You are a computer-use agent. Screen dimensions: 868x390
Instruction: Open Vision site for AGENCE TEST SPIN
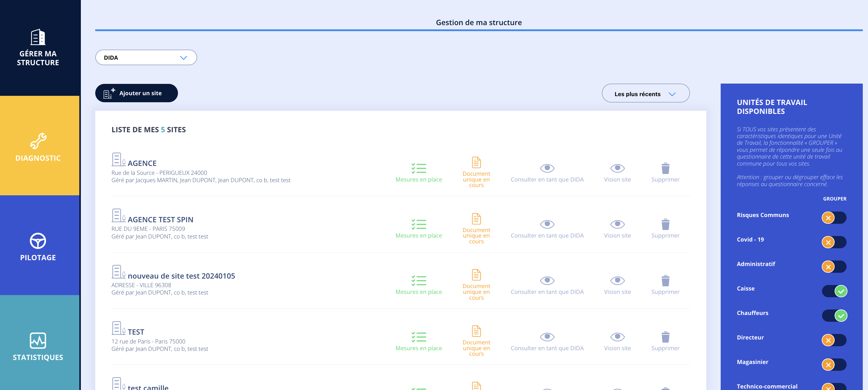[617, 229]
